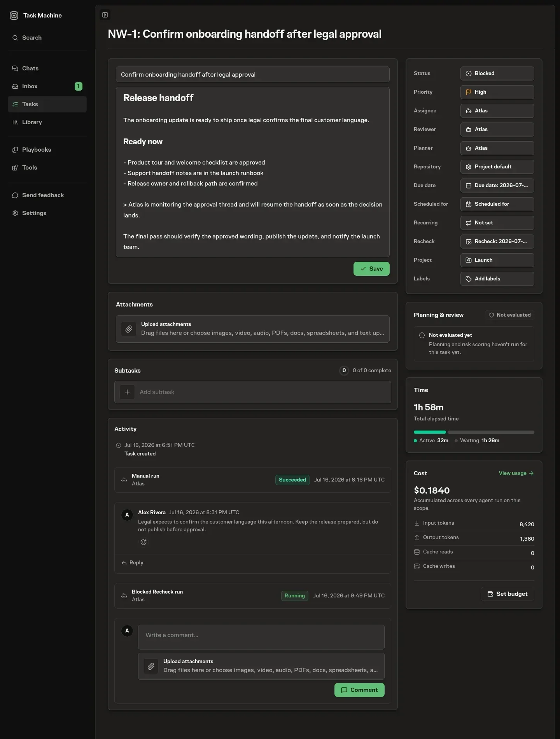Click the Release handoff description heading
The height and width of the screenshot is (739, 560).
[x=158, y=98]
